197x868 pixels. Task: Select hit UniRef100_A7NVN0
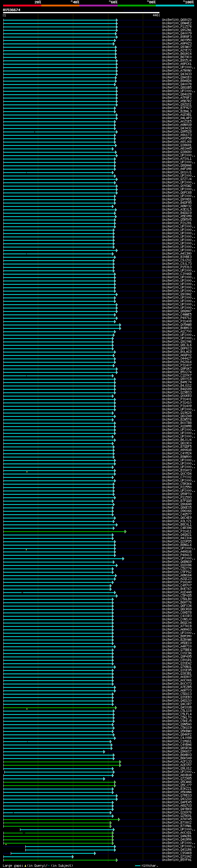tap(177, 71)
